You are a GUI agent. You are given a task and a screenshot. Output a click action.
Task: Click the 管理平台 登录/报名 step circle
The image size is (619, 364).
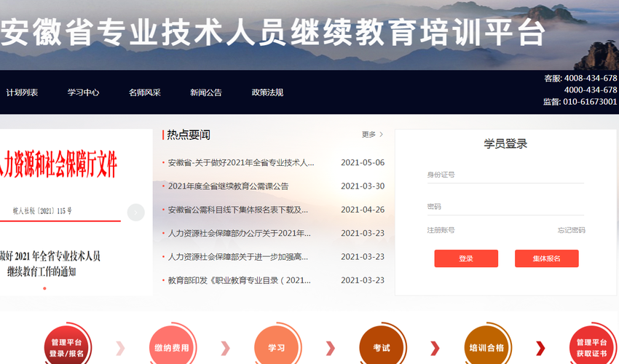(67, 347)
